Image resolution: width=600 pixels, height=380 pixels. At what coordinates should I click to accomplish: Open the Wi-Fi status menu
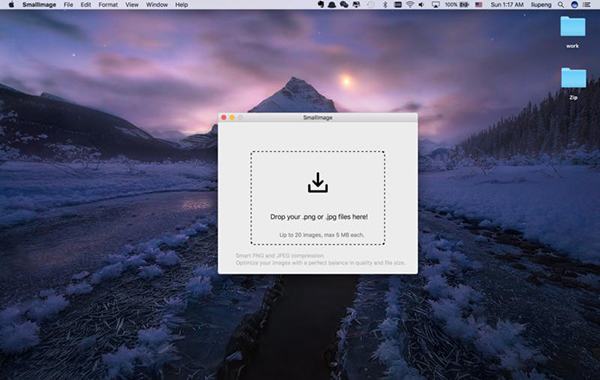click(x=410, y=5)
